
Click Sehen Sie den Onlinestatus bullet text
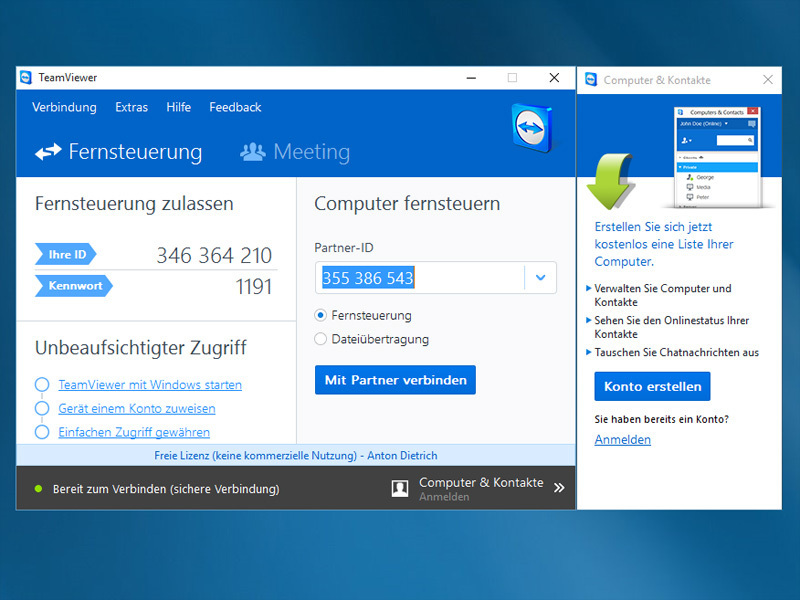point(671,327)
